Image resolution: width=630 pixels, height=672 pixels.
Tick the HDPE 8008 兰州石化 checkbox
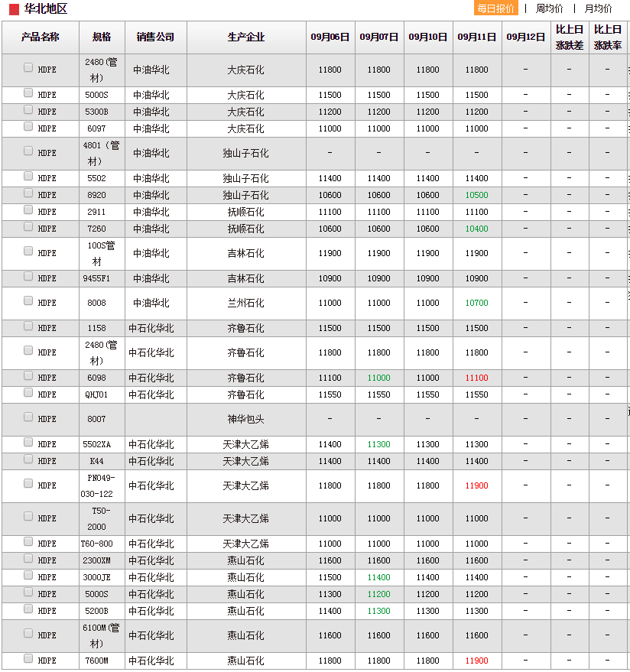(x=28, y=301)
